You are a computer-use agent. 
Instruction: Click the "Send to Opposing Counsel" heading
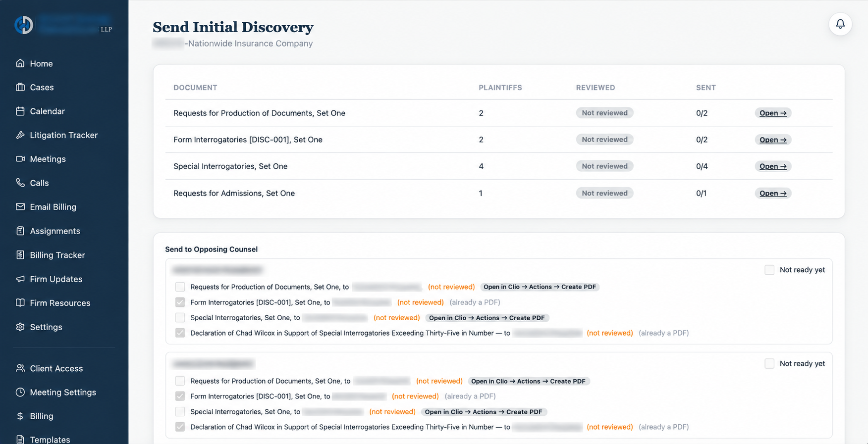coord(212,249)
